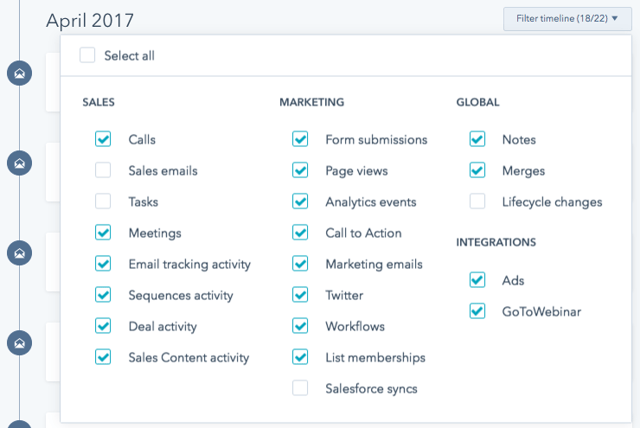
Task: Toggle the Deal activity checkbox
Action: 103,326
